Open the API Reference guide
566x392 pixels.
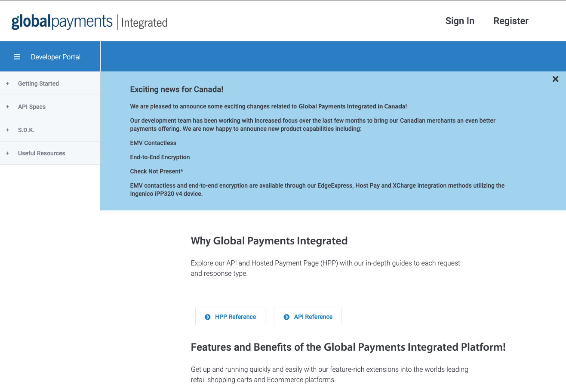click(x=313, y=316)
